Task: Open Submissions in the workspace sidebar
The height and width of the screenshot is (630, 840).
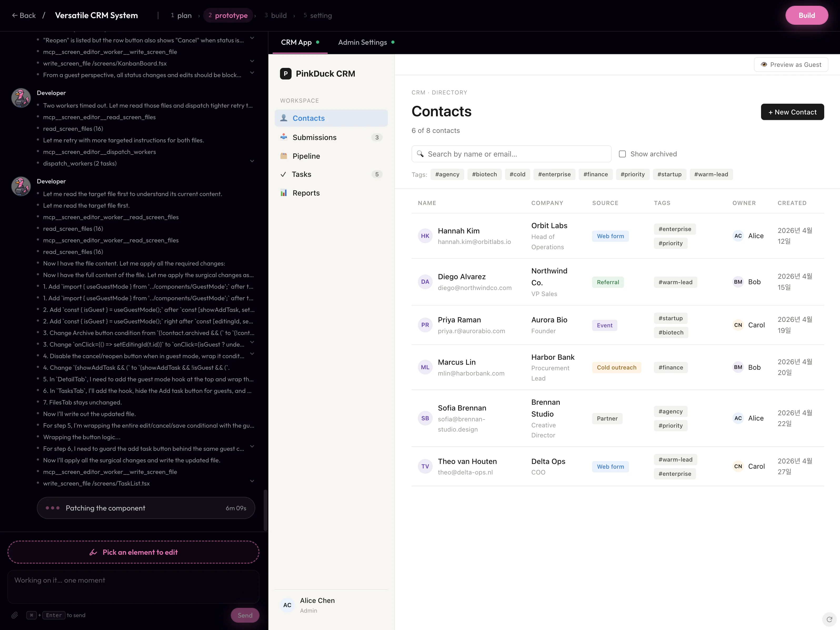Action: 331,137
